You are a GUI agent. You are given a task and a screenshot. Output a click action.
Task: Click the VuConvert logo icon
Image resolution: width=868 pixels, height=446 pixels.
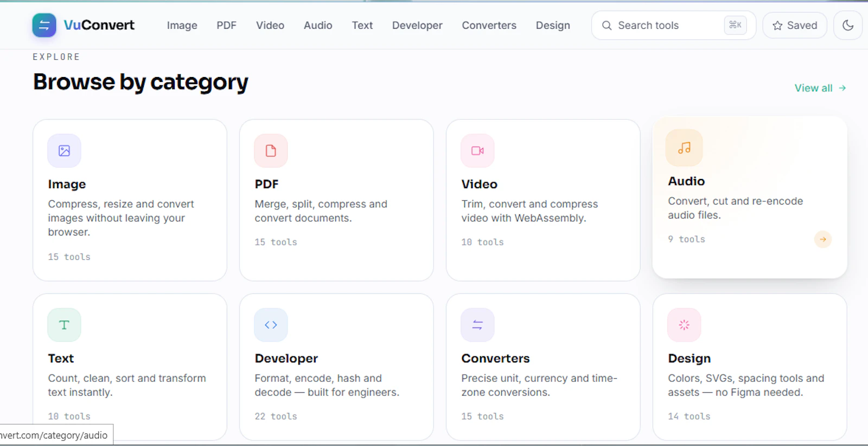tap(44, 25)
